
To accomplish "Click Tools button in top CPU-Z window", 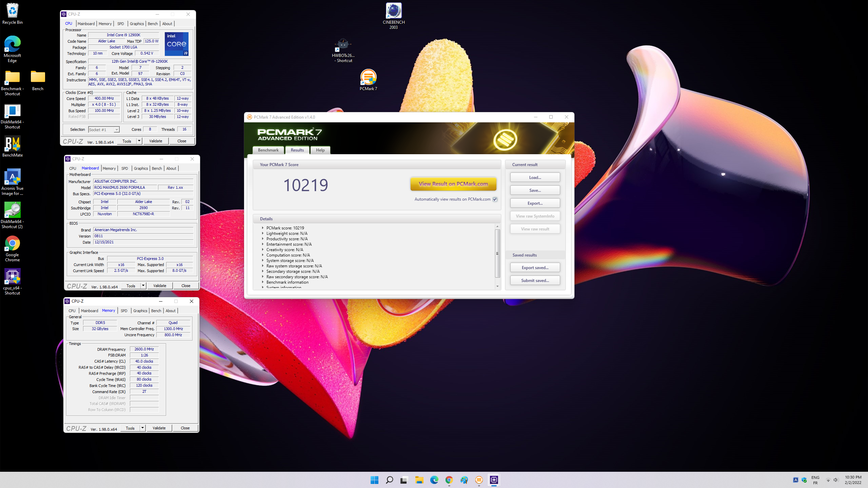I will pyautogui.click(x=127, y=141).
